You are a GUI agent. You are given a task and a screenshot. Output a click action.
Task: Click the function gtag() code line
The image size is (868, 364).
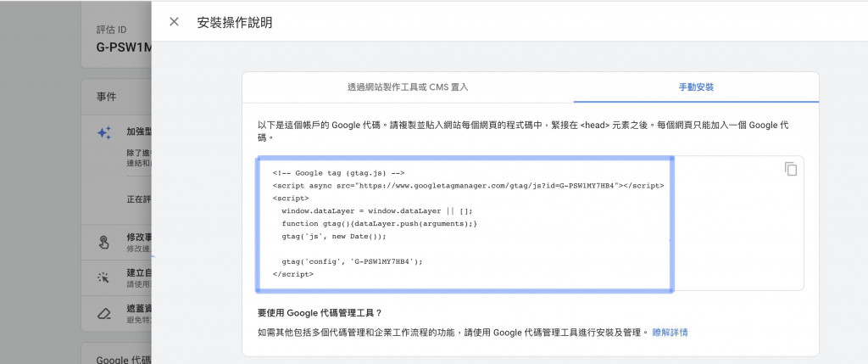(379, 224)
